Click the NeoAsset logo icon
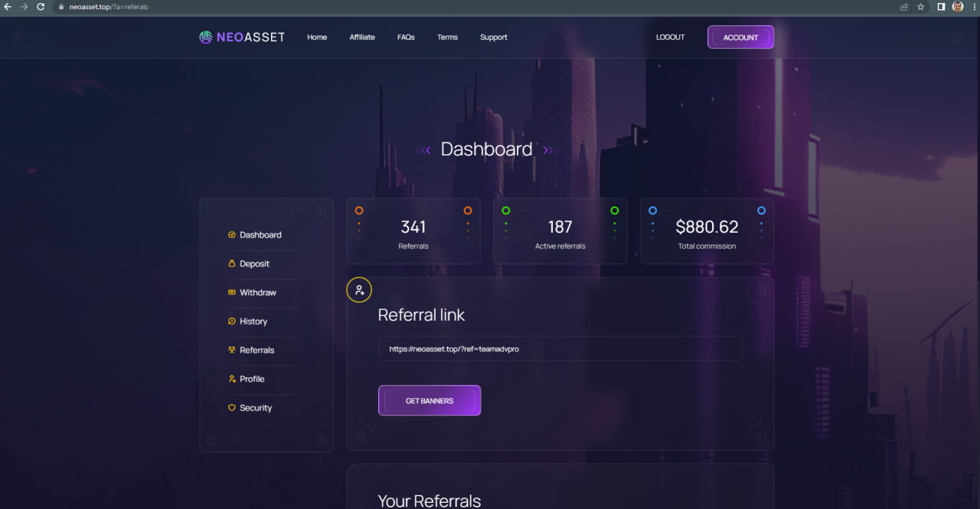 pos(205,38)
